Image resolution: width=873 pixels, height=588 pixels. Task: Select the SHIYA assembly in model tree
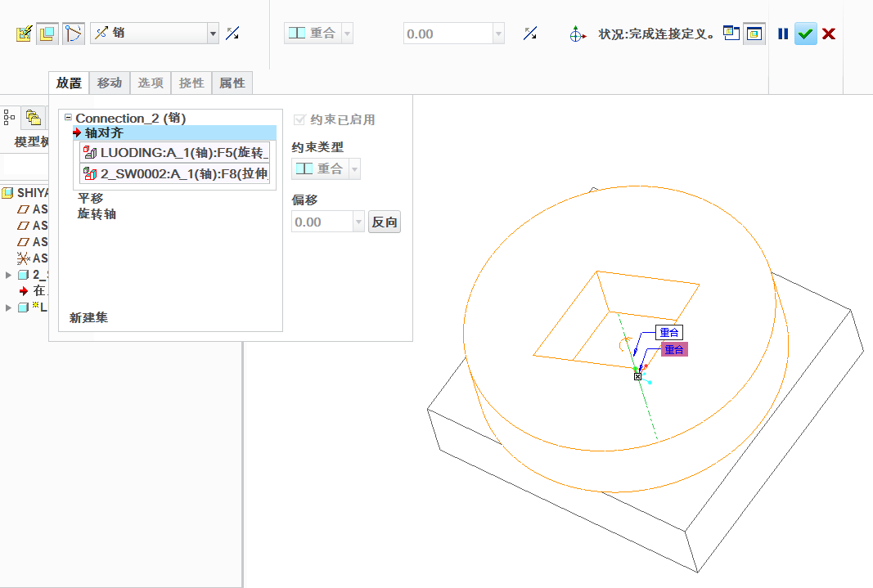tap(26, 193)
